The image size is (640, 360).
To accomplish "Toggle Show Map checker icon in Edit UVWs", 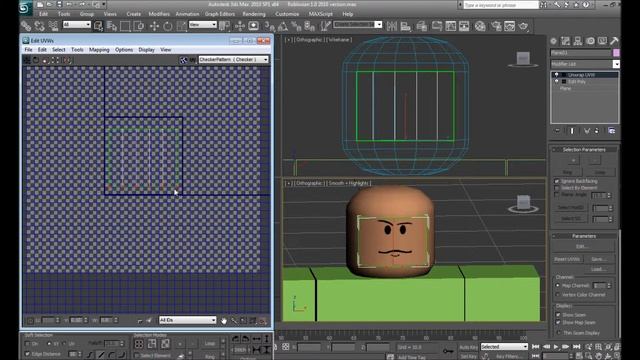I will tap(184, 60).
